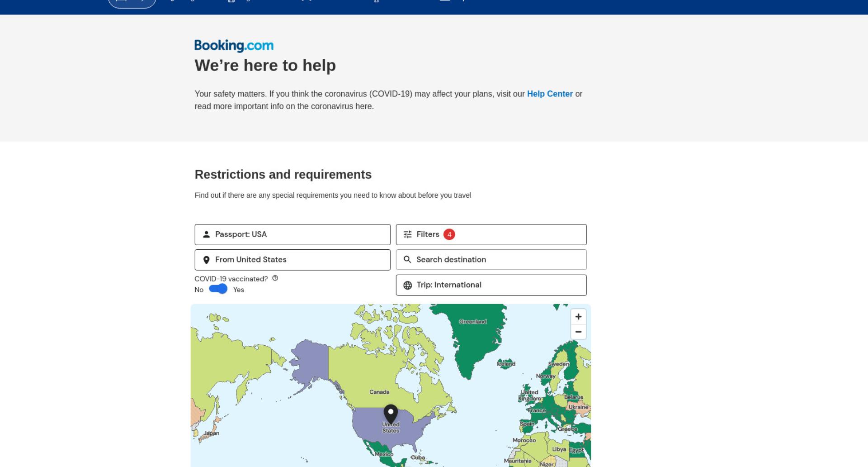This screenshot has width=868, height=467.
Task: Click the Japan label on the map
Action: point(211,433)
